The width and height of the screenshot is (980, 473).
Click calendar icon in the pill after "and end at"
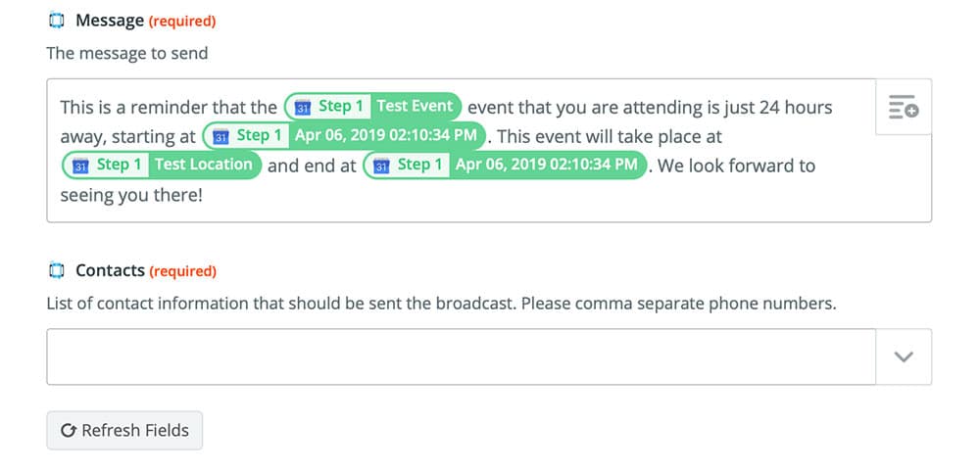point(381,166)
